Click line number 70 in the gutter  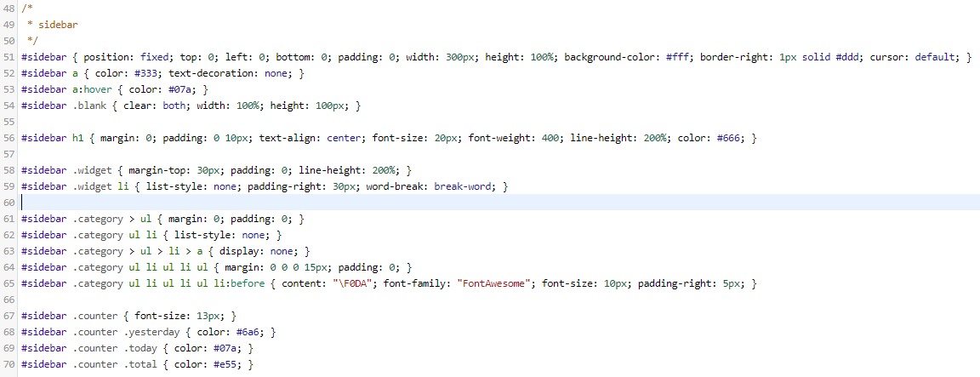tap(9, 364)
